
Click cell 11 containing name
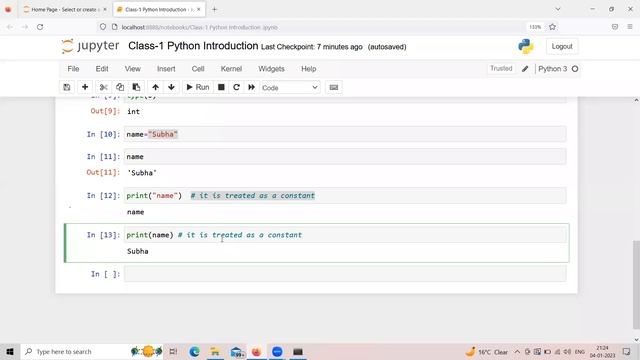345,157
